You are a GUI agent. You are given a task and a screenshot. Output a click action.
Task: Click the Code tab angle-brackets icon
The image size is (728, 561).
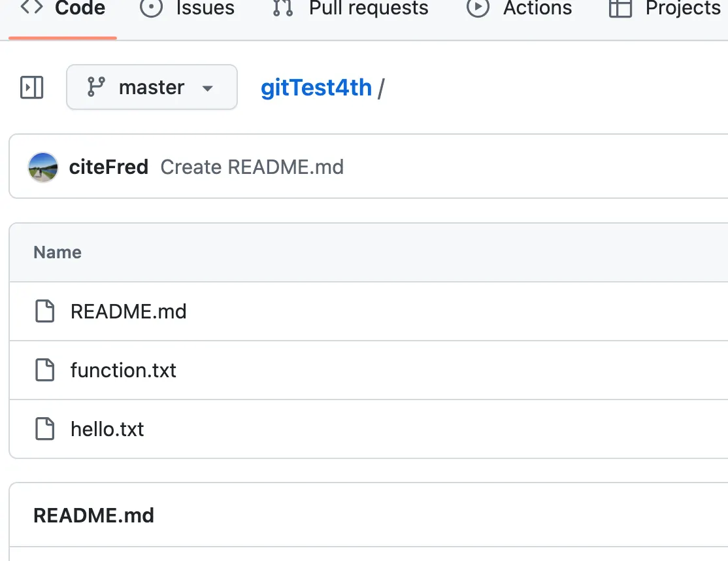(x=32, y=8)
